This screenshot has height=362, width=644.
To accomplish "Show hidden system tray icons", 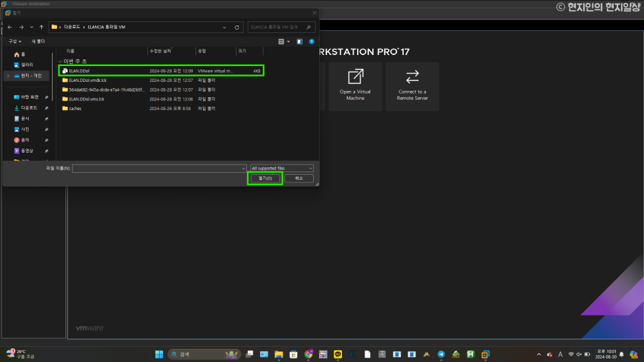I will pos(539,354).
